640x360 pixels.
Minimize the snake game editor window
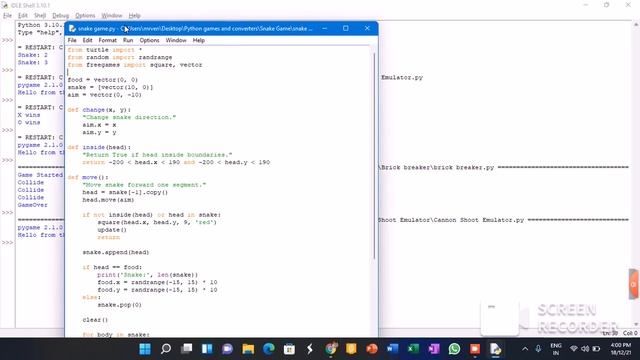[324, 29]
